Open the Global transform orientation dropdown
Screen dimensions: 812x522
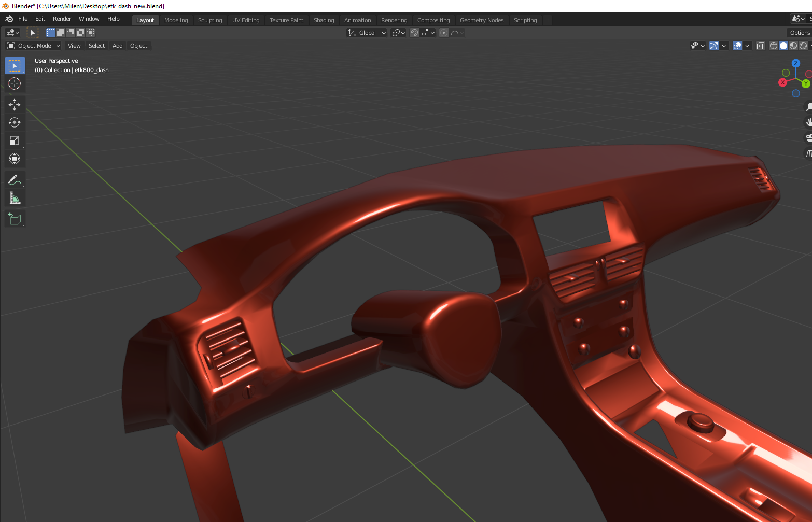click(367, 33)
